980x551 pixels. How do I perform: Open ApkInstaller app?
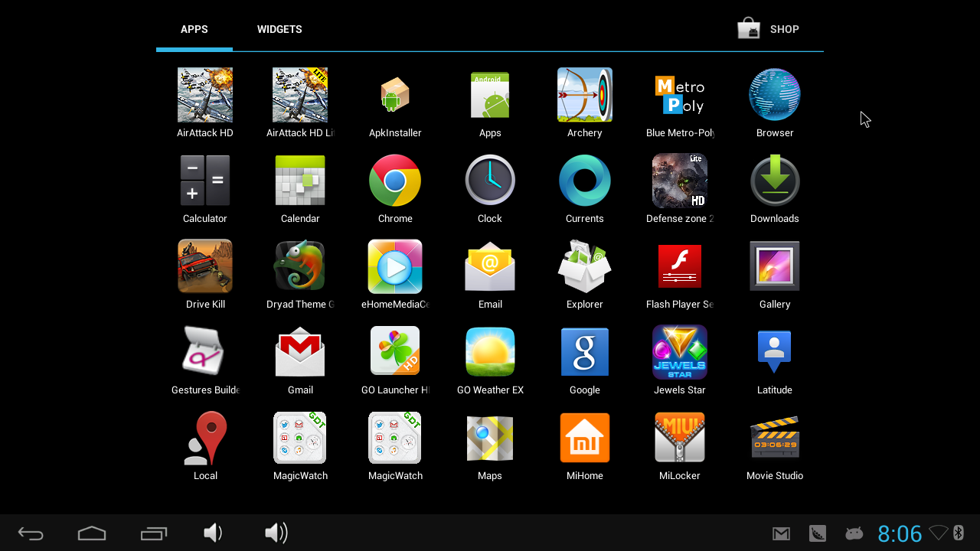(395, 95)
